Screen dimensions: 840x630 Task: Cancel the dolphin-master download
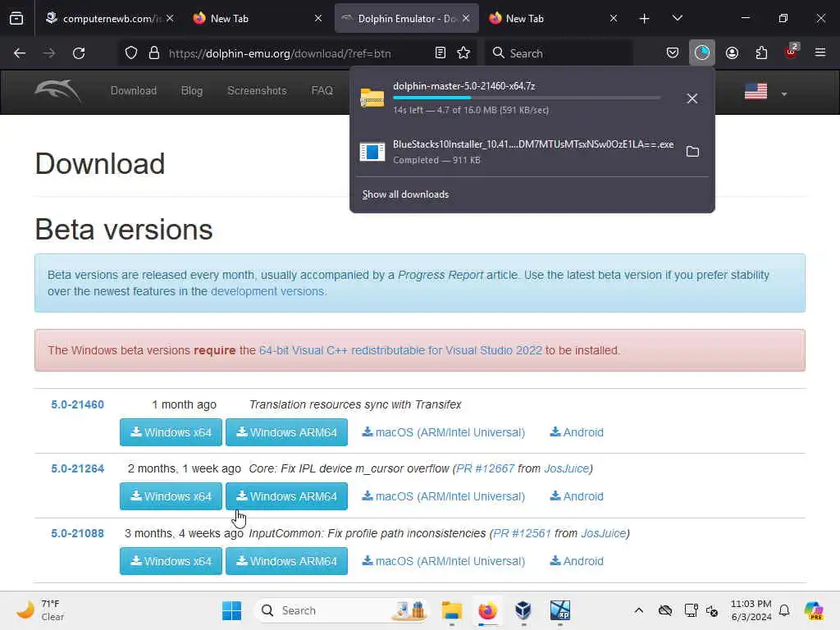point(692,98)
